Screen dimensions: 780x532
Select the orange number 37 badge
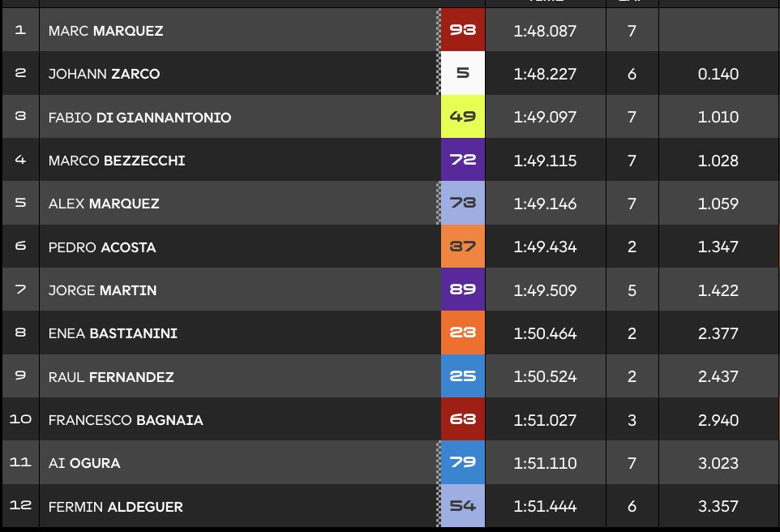point(463,247)
